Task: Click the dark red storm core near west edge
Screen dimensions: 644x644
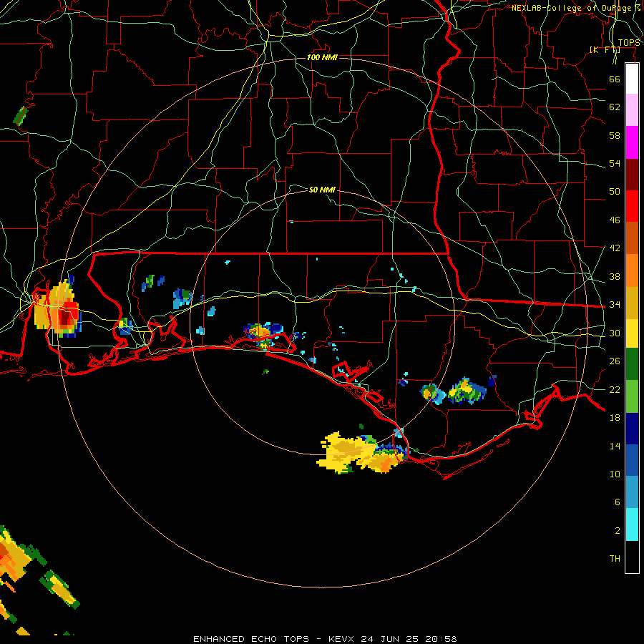Action: point(65,319)
